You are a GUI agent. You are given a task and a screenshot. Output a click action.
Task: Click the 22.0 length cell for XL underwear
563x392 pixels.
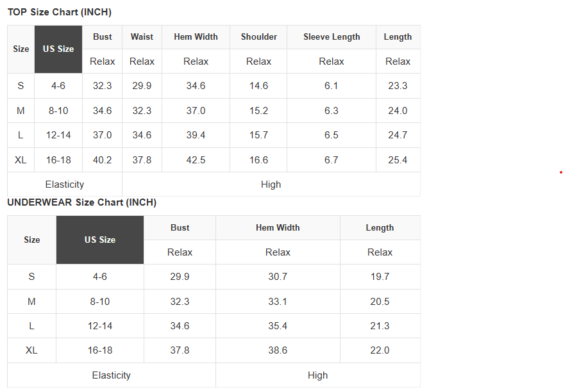(x=380, y=350)
